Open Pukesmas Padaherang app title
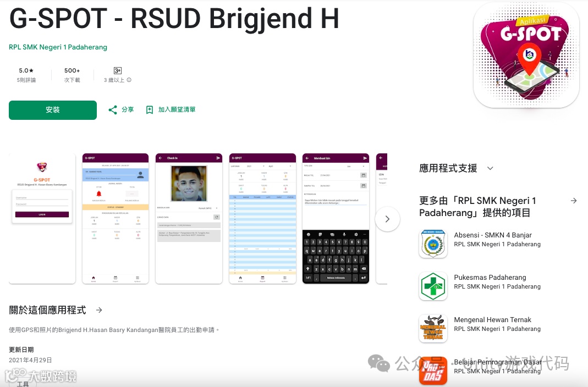The width and height of the screenshot is (588, 387). pos(490,278)
